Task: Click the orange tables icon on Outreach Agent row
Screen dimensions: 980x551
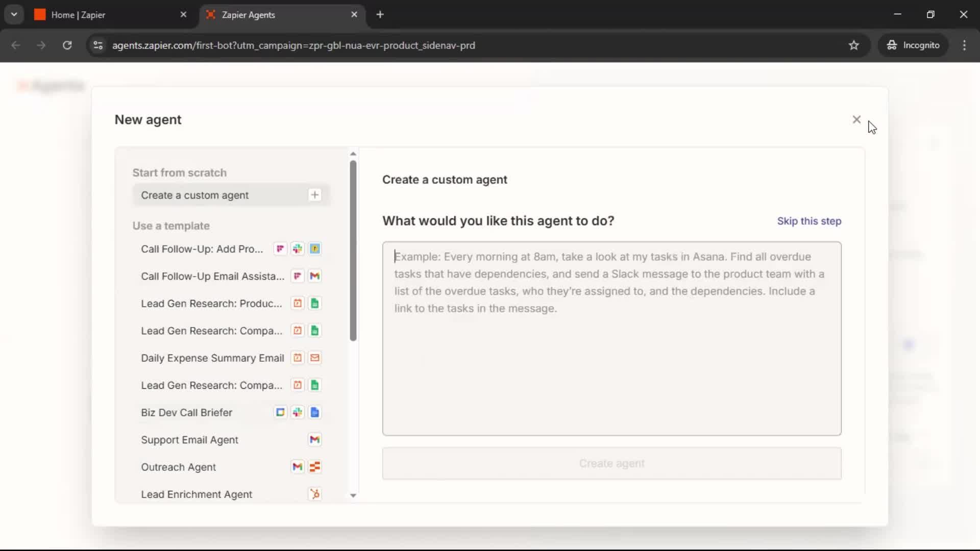Action: pyautogui.click(x=315, y=467)
